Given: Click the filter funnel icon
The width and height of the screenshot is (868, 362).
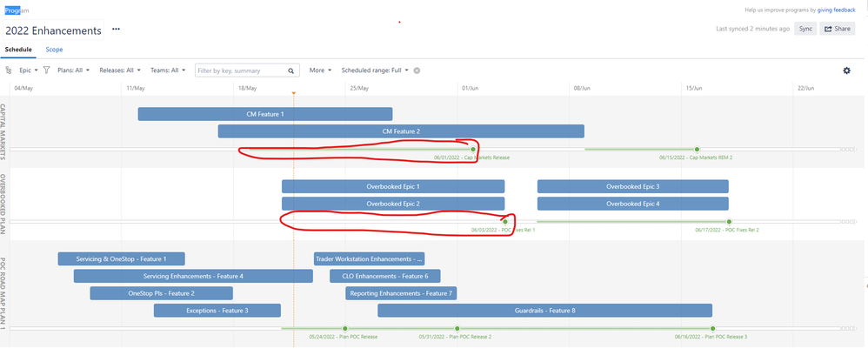Looking at the screenshot, I should (46, 70).
